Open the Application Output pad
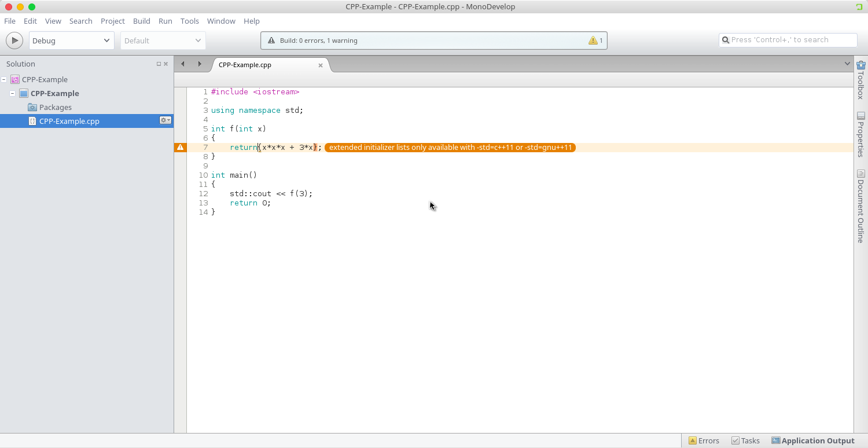The height and width of the screenshot is (448, 868). click(813, 440)
